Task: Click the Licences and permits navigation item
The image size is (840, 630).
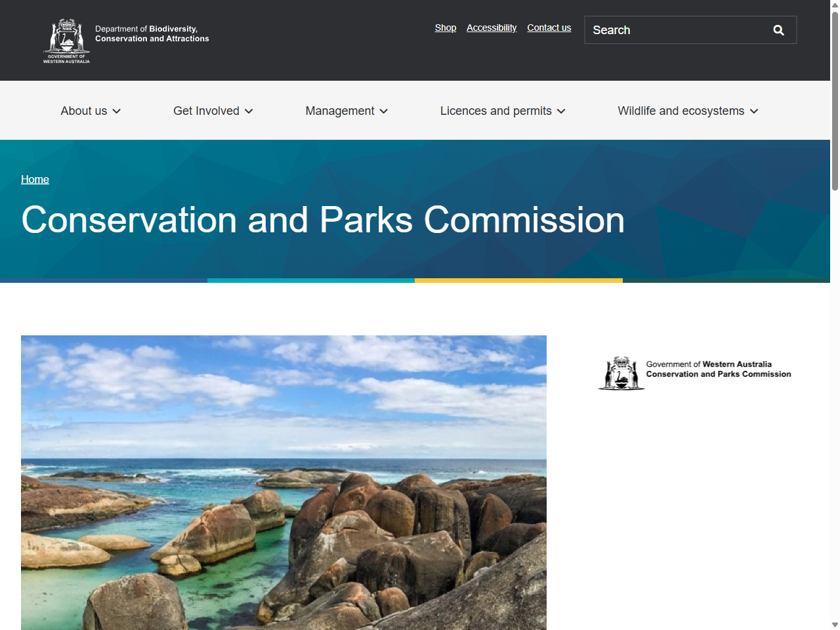Action: [496, 111]
